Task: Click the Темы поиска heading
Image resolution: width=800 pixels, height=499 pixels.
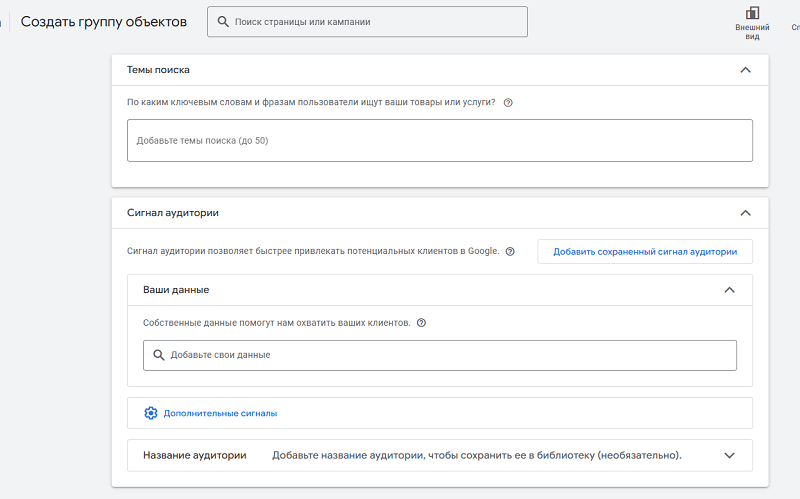Action: [x=158, y=70]
